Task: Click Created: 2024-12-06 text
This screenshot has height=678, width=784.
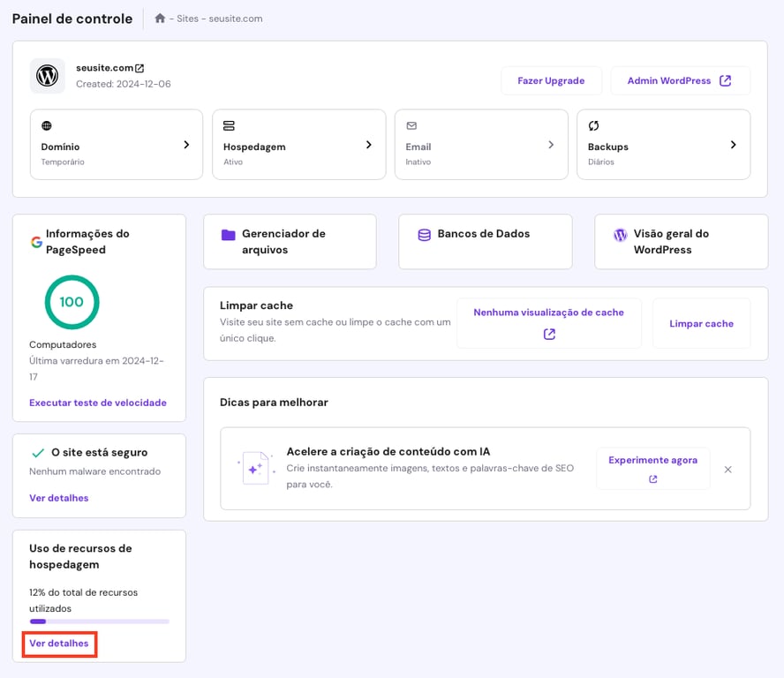Action: [x=124, y=84]
